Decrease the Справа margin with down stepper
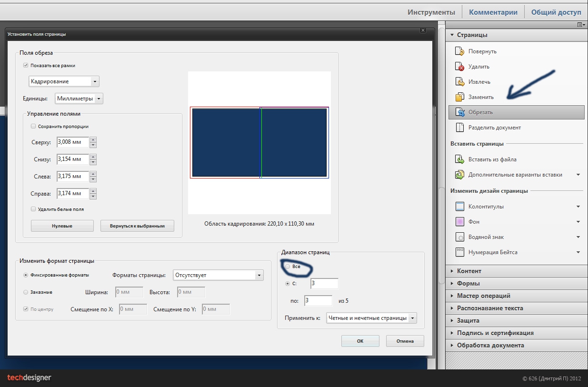Screen dimensions: 588x387 tap(93, 196)
